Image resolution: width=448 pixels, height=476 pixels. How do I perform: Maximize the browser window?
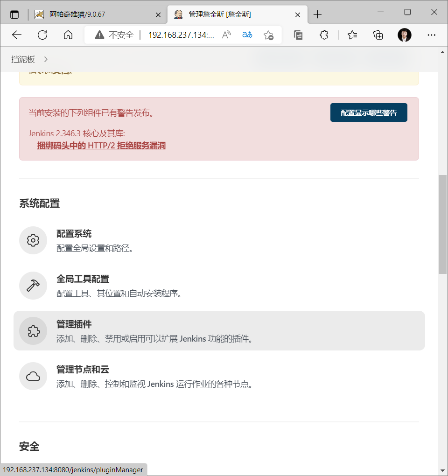coord(407,12)
